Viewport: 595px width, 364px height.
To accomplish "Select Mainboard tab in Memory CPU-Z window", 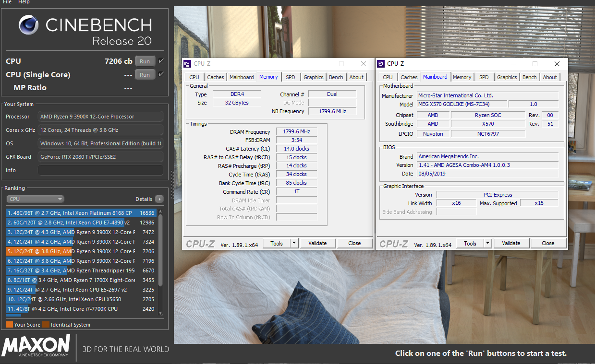I will [242, 77].
